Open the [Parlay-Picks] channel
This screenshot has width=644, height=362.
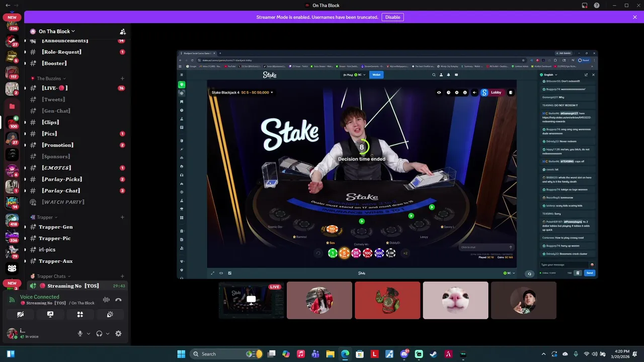(77, 179)
